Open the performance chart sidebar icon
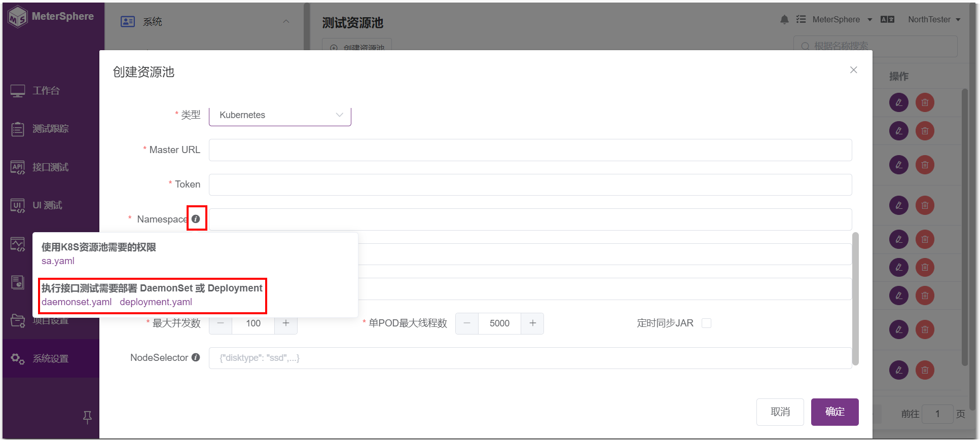Viewport: 980px width, 443px height. pos(18,244)
